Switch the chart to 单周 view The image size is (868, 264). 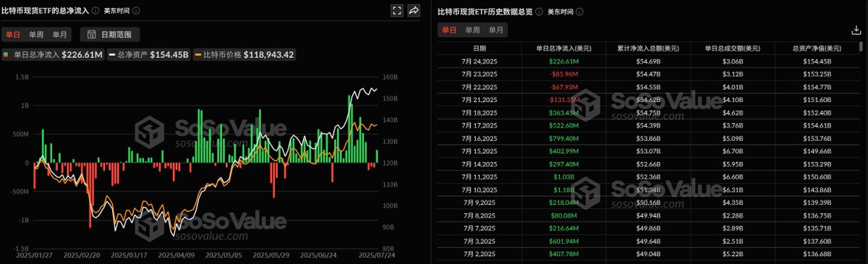[x=36, y=34]
